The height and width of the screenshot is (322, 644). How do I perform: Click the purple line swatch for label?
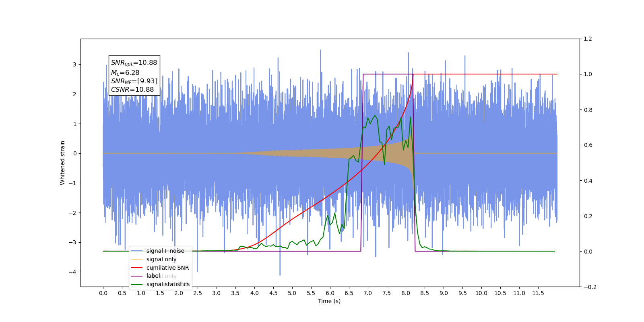pyautogui.click(x=137, y=276)
